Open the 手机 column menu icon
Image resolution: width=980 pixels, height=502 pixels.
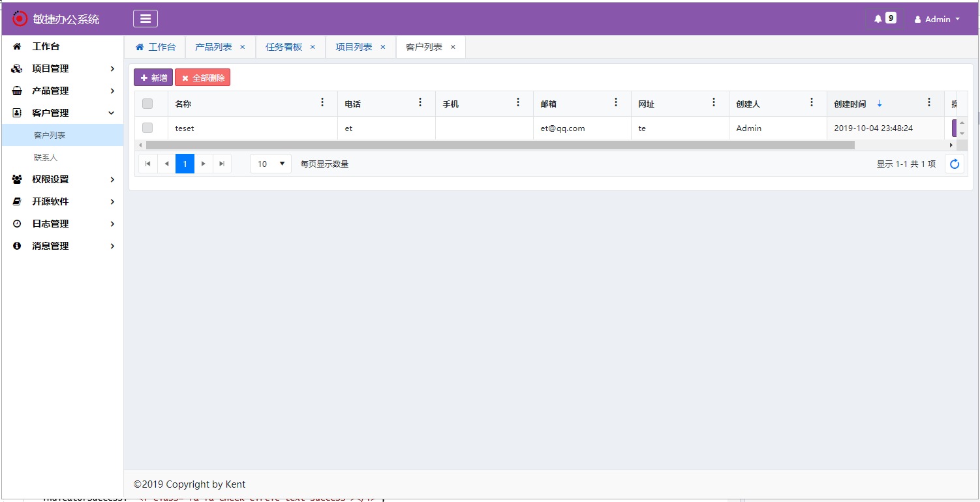coord(518,102)
